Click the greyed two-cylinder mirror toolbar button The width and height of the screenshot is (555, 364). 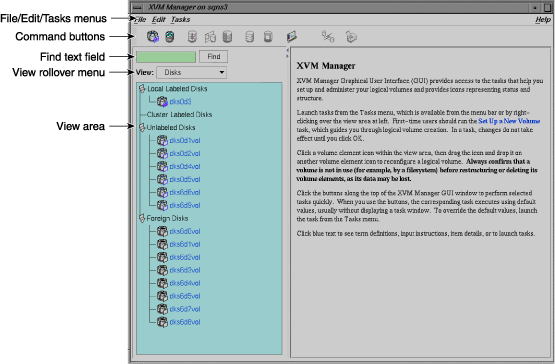pyautogui.click(x=210, y=36)
